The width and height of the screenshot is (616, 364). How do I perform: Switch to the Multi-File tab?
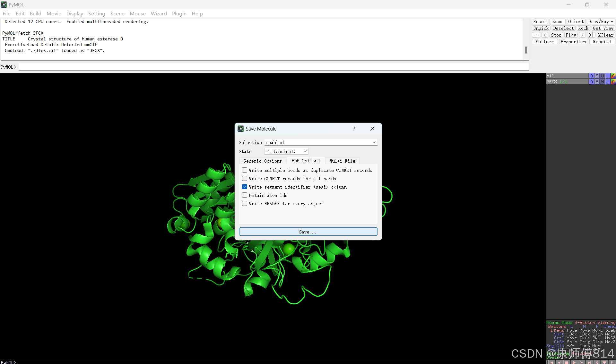[342, 161]
